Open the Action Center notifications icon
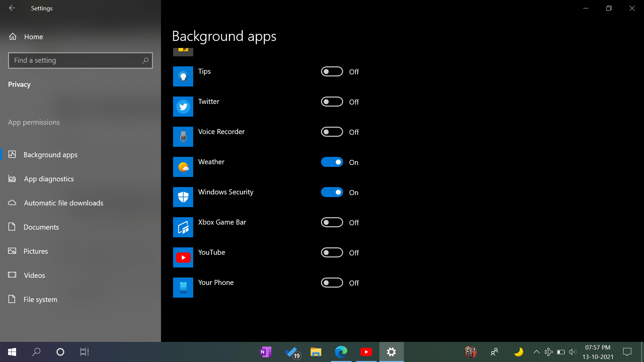 (x=627, y=352)
